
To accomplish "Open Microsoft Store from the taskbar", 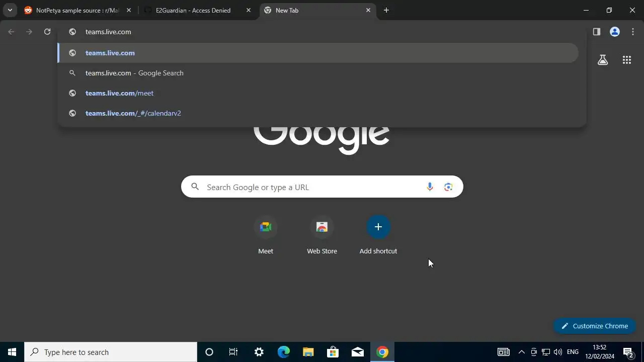I will [x=333, y=352].
